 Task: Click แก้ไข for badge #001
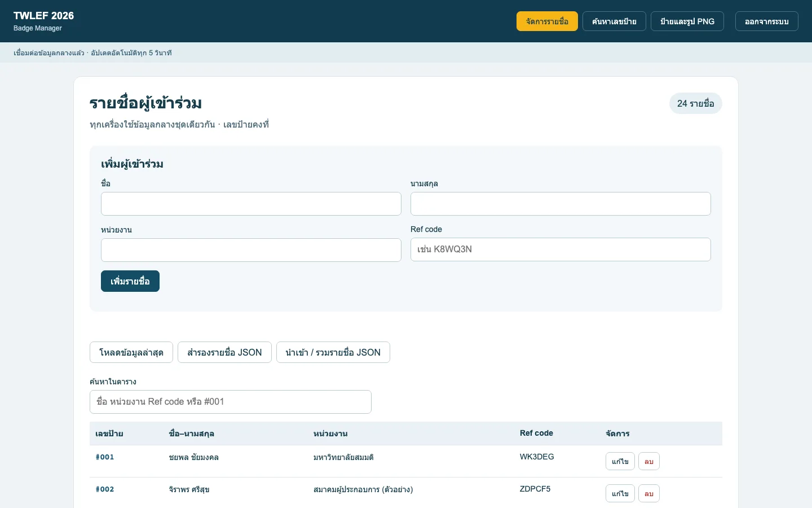(x=620, y=461)
